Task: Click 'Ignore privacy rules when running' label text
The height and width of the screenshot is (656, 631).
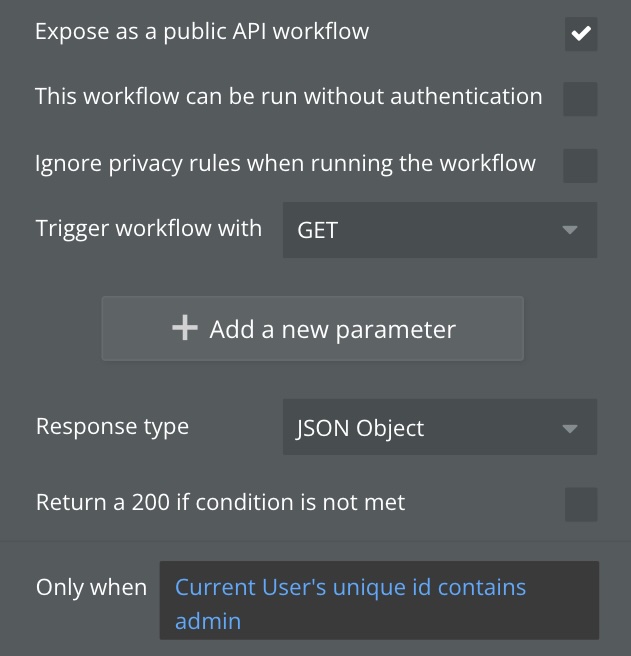Action: 285,163
